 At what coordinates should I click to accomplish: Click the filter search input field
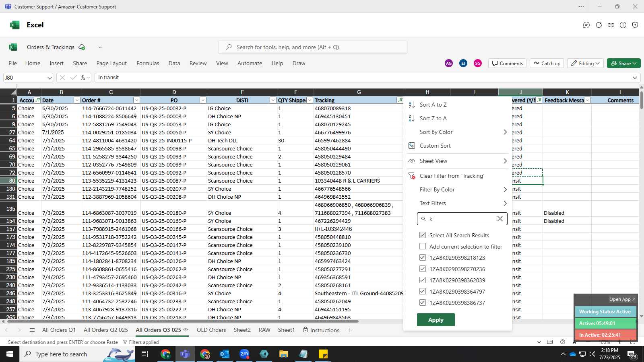(x=462, y=219)
